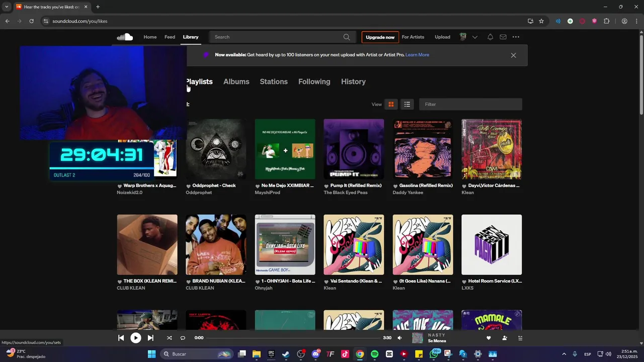644x362 pixels.
Task: Open the next-up queue icon
Action: pos(520,338)
